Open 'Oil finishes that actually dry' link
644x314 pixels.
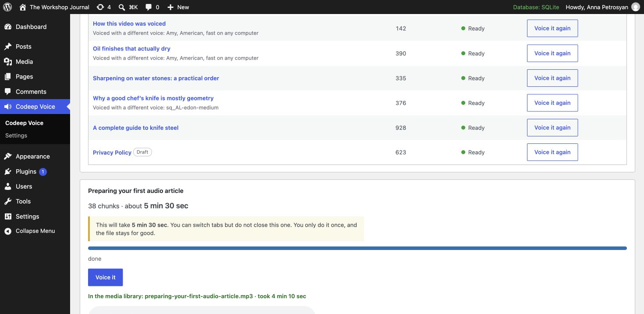[131, 49]
